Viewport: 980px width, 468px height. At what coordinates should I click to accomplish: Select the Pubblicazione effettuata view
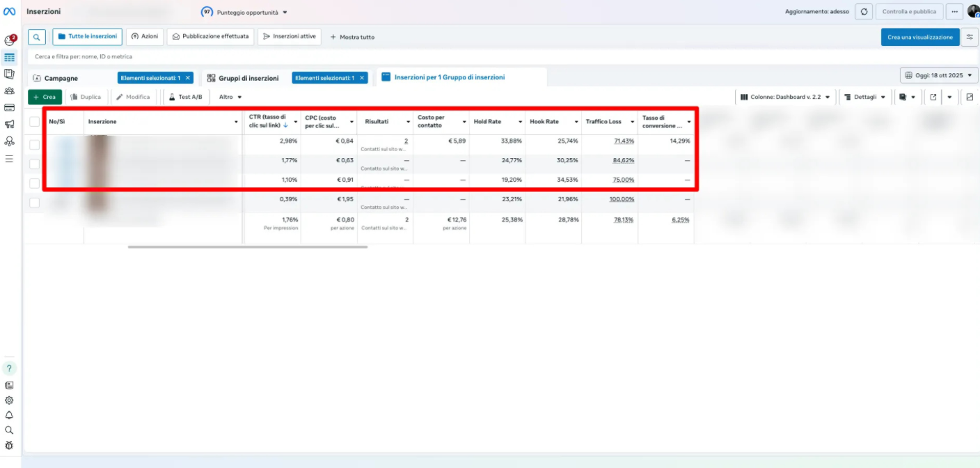pyautogui.click(x=211, y=37)
